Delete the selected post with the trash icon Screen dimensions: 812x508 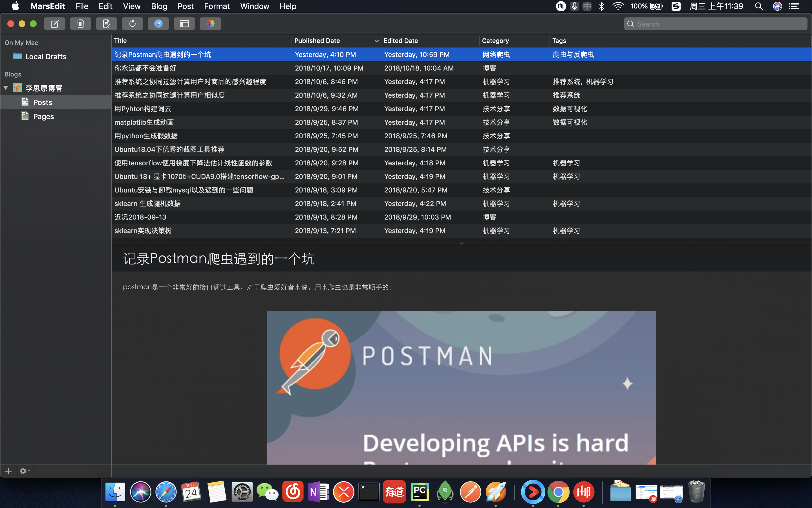[x=81, y=24]
